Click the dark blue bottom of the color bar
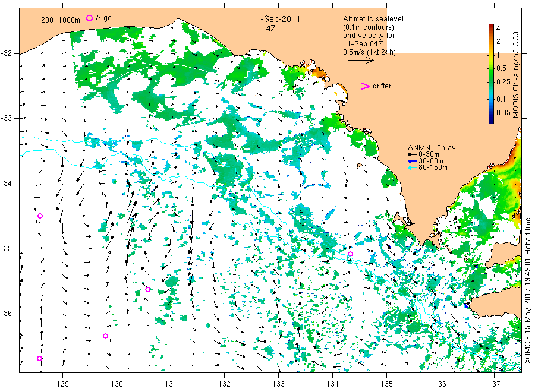This screenshot has height=392, width=535. pos(491,121)
